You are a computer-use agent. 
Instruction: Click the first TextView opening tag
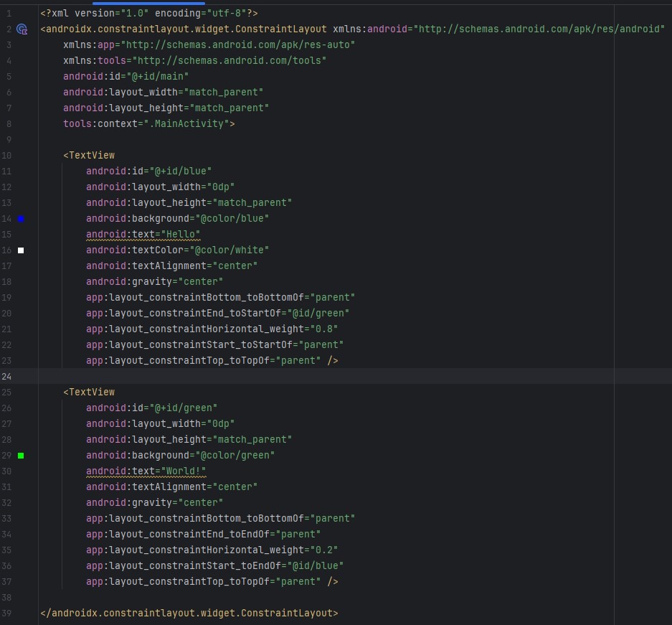pos(91,156)
